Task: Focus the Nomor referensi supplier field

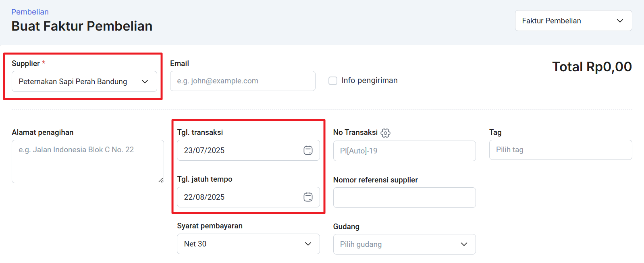Action: tap(404, 197)
